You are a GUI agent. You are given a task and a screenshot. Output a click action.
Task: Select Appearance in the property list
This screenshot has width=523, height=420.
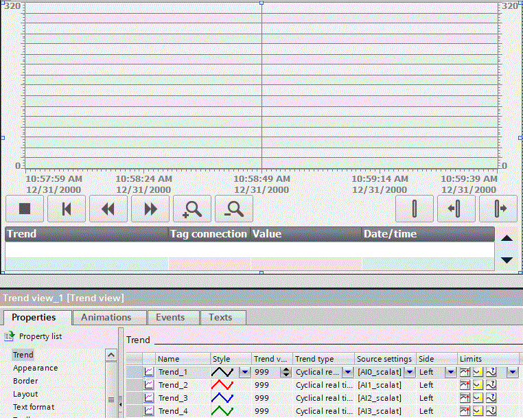pyautogui.click(x=35, y=368)
